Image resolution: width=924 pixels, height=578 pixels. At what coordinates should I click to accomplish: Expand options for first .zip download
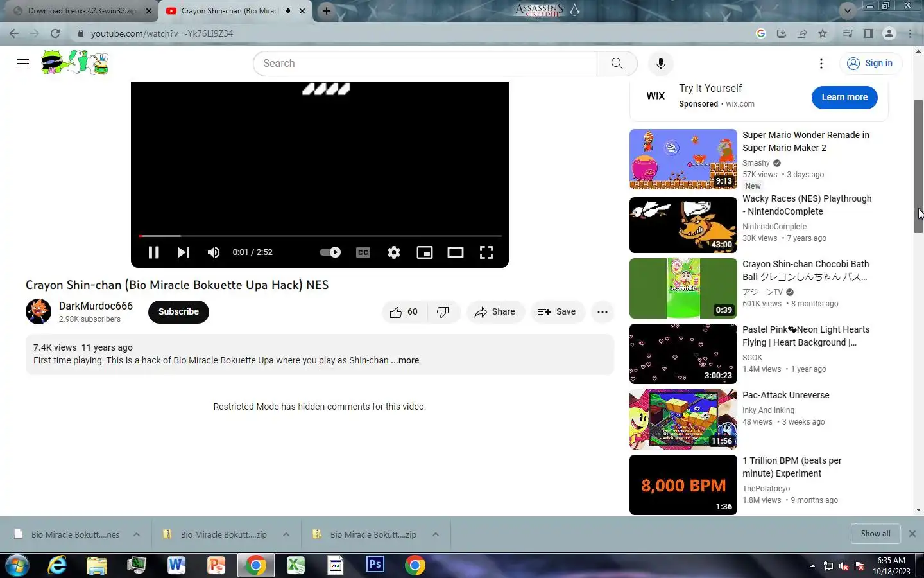(x=286, y=534)
